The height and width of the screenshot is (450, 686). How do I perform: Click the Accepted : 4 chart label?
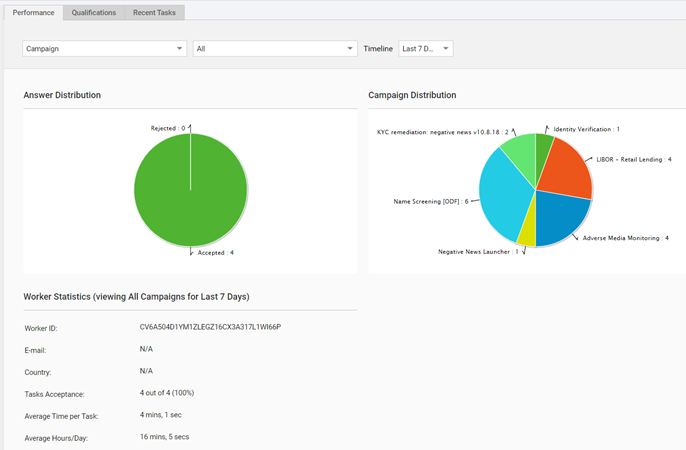216,252
